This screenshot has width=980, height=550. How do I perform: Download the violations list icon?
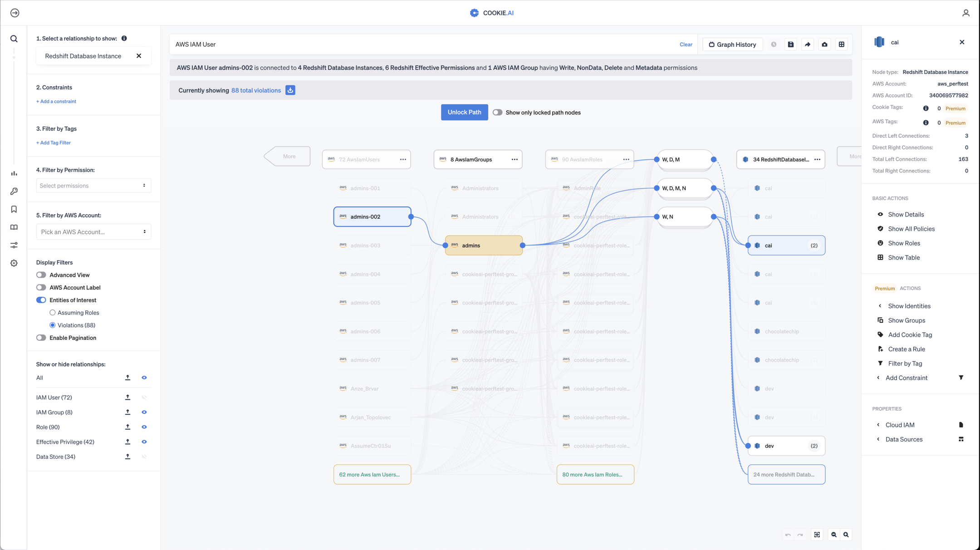[290, 90]
